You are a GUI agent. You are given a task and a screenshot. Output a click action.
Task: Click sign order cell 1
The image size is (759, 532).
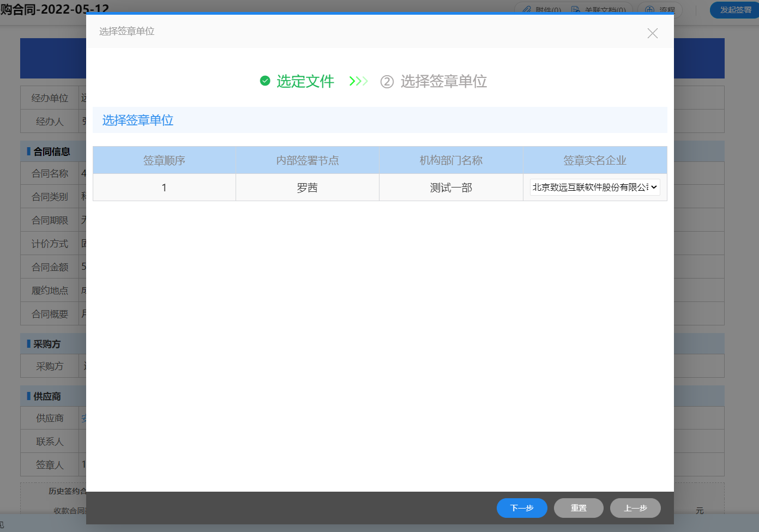tap(164, 188)
